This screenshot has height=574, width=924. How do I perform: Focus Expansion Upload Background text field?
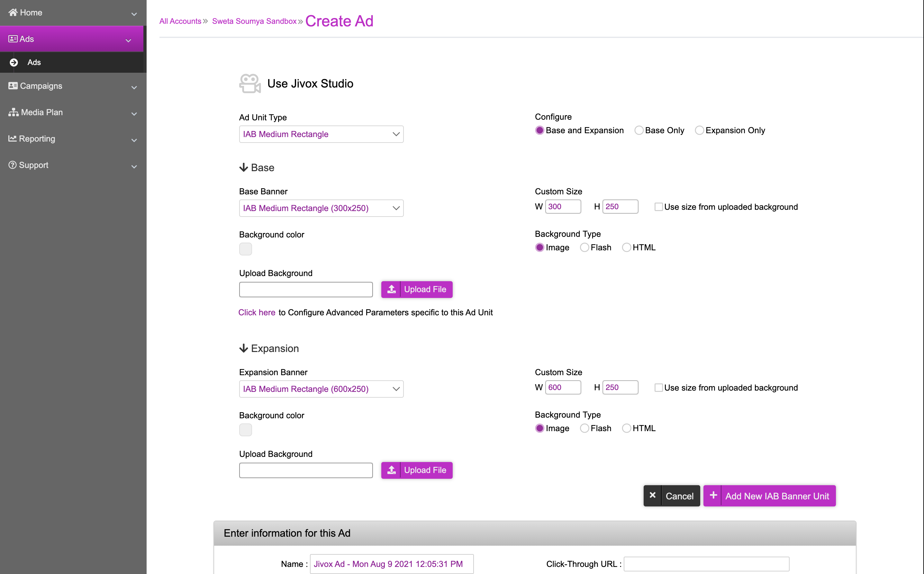coord(306,470)
